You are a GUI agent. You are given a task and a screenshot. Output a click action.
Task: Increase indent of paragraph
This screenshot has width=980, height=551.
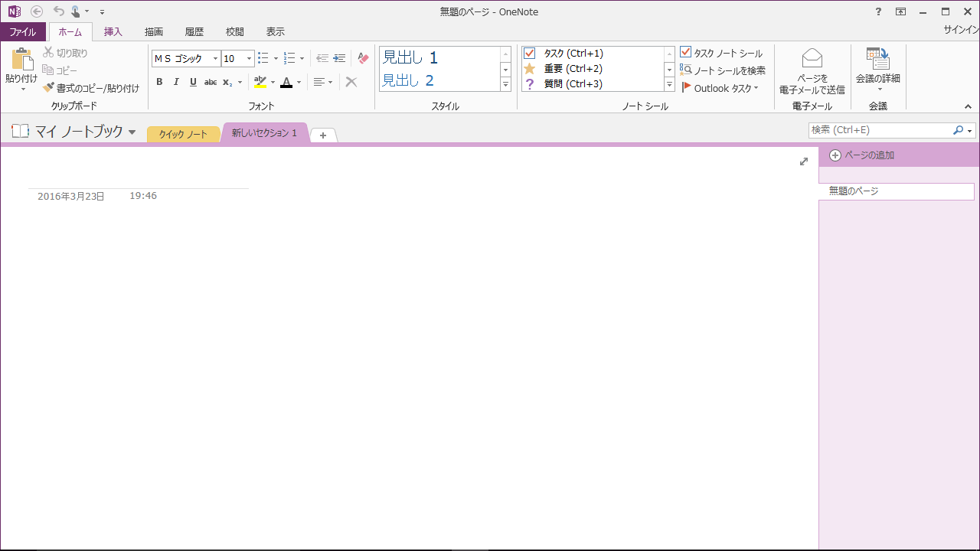[339, 58]
